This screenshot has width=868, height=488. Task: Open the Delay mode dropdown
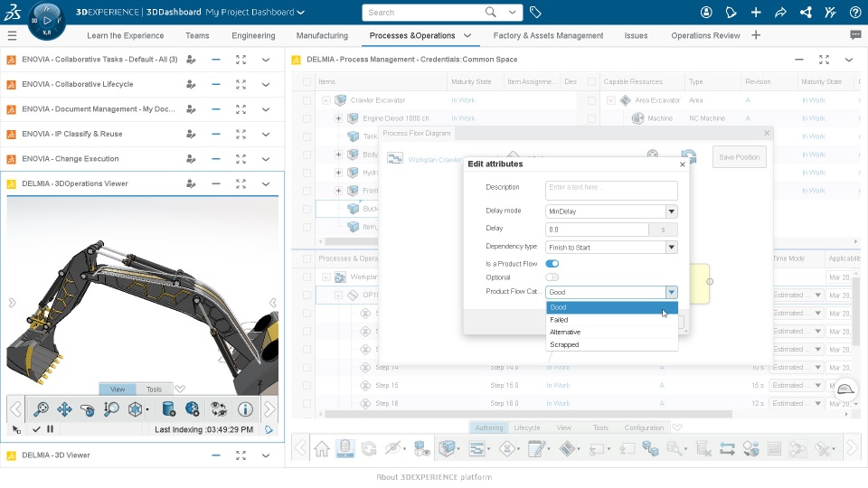pyautogui.click(x=611, y=211)
